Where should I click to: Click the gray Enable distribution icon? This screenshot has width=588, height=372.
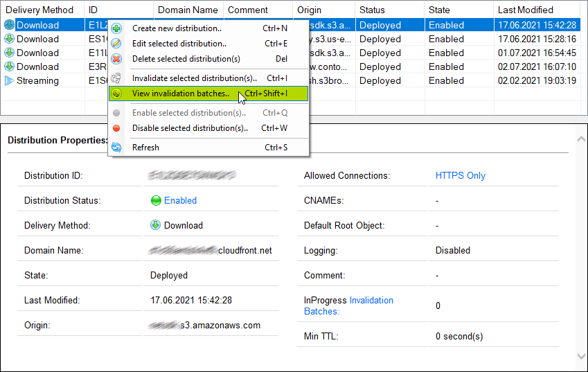pos(116,113)
